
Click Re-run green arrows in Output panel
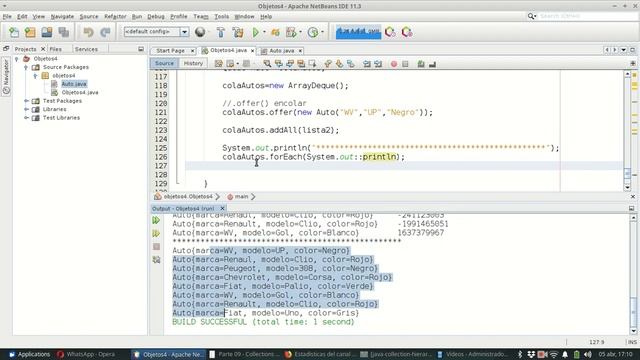point(156,220)
